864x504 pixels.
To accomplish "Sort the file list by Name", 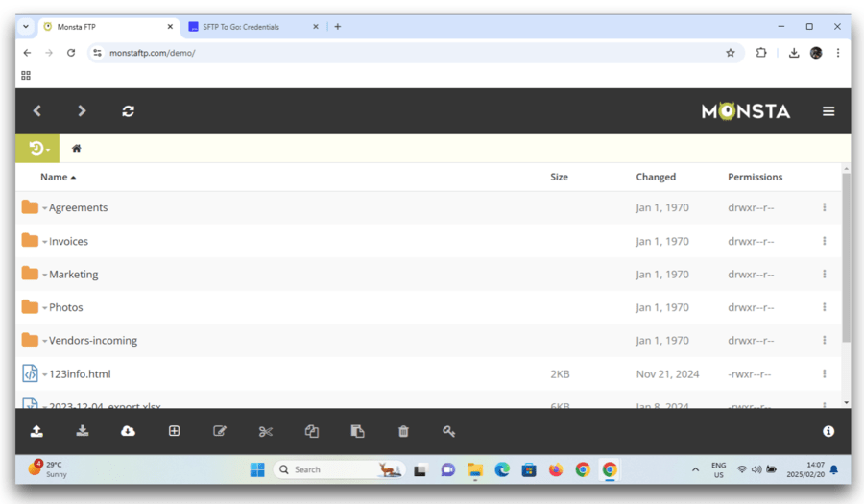I will pyautogui.click(x=58, y=177).
